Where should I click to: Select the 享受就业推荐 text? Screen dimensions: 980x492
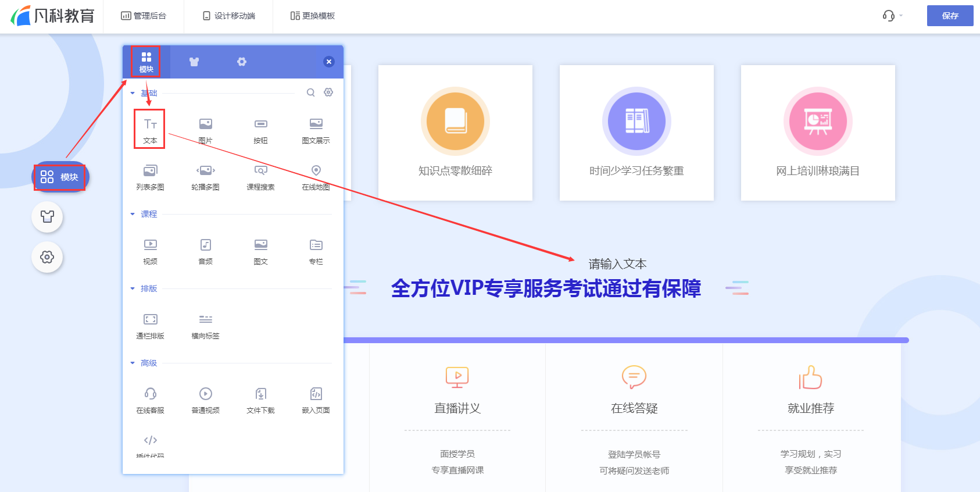811,470
